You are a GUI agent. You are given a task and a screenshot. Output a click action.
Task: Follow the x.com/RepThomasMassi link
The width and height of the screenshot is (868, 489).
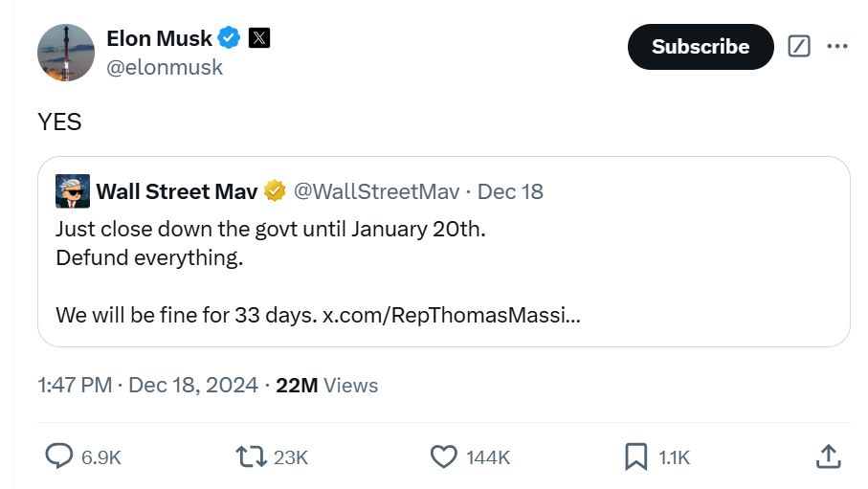pyautogui.click(x=451, y=315)
